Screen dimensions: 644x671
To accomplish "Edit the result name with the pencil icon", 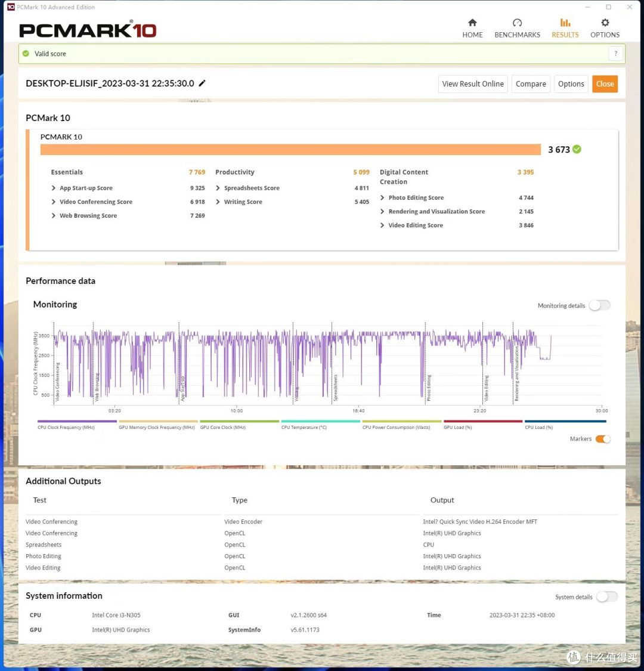I will 202,83.
